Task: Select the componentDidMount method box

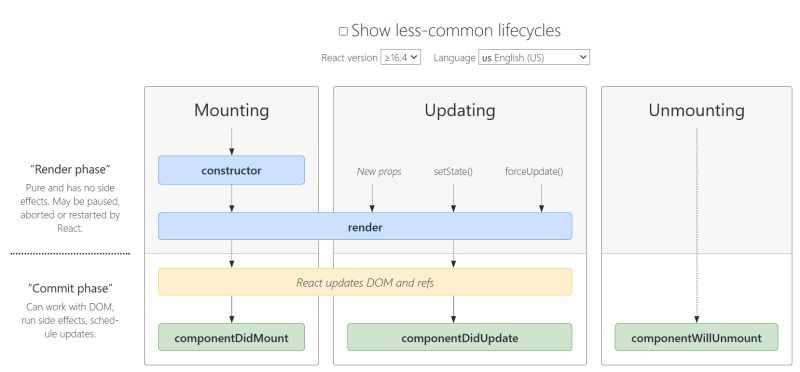Action: click(x=231, y=337)
